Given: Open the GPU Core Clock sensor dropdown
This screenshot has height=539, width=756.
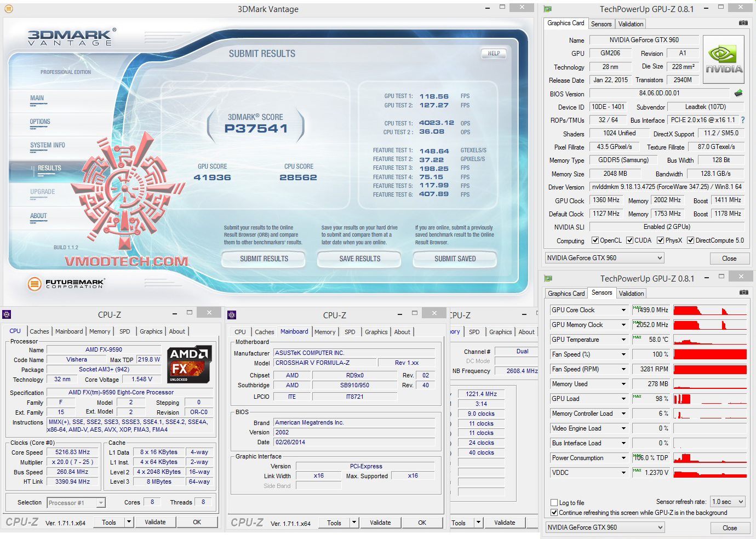Looking at the screenshot, I should pyautogui.click(x=623, y=310).
